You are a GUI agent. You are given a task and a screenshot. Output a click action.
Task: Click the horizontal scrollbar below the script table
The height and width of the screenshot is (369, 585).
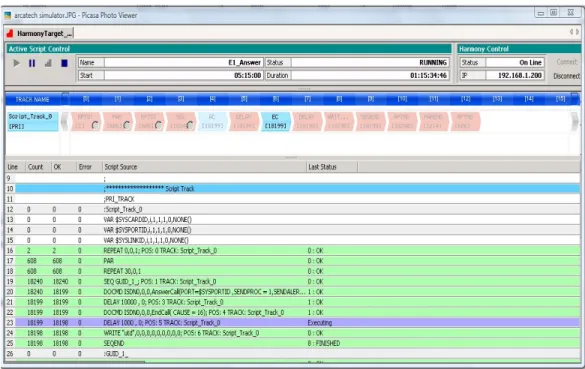(75, 361)
